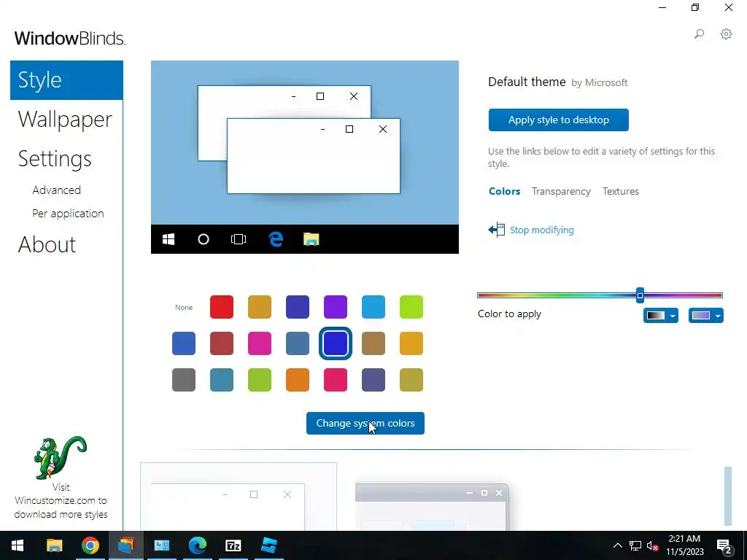
Task: Pick the dark red brick swatch
Action: click(222, 343)
